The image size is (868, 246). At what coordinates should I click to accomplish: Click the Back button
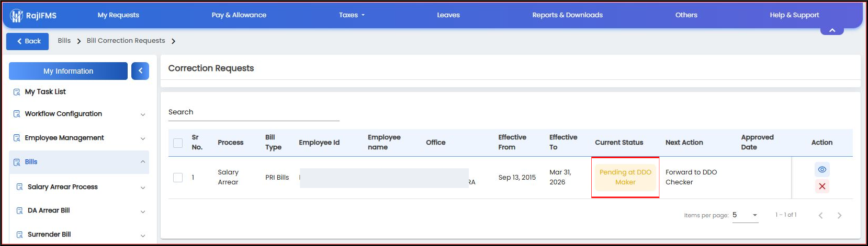(x=28, y=41)
